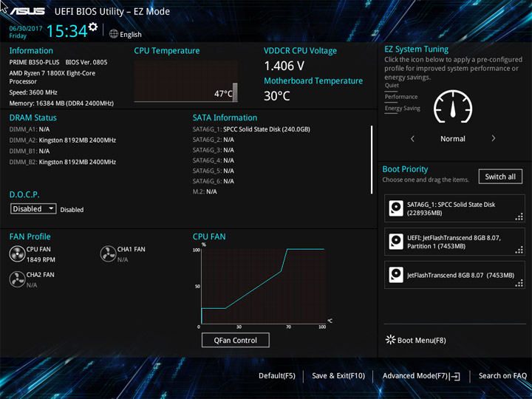Click BIOS Ver. 0805 text
The image size is (532, 399).
pos(86,62)
